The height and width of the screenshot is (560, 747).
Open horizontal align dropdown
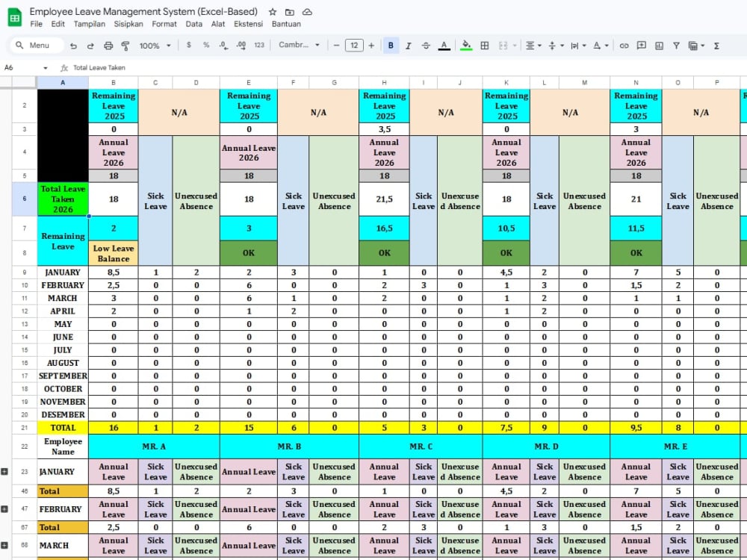click(533, 46)
